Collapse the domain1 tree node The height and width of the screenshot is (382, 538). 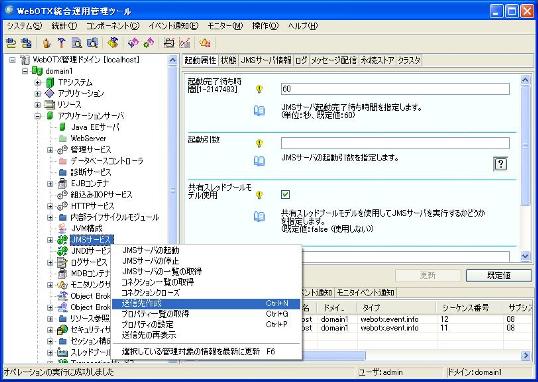pyautogui.click(x=25, y=71)
